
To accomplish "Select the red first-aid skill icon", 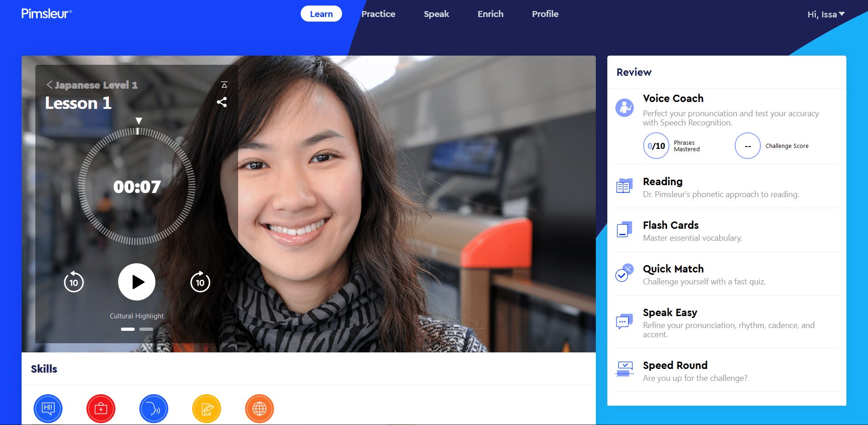I will point(101,408).
